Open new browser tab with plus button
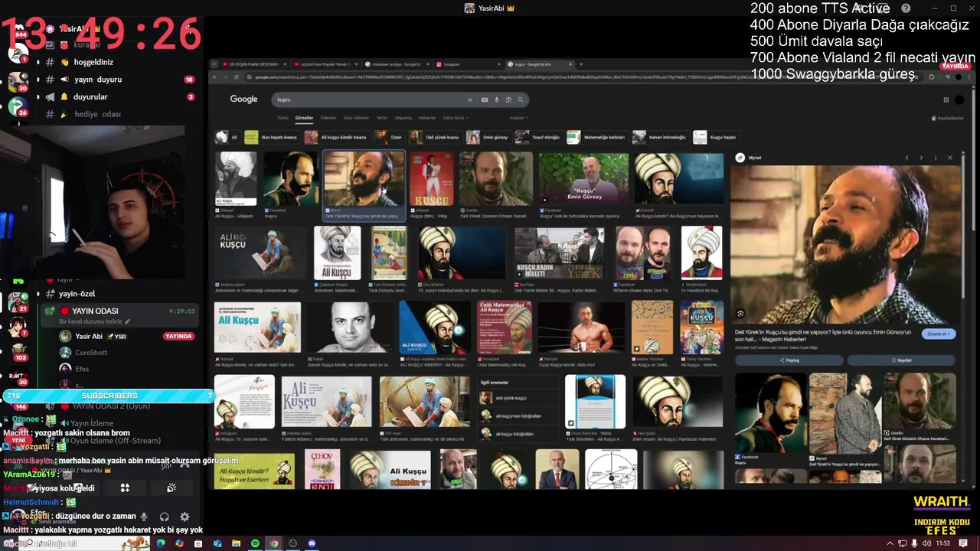The height and width of the screenshot is (551, 980). pos(580,64)
